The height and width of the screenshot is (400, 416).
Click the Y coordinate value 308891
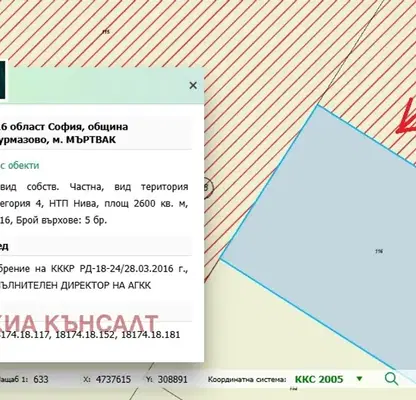(x=173, y=379)
